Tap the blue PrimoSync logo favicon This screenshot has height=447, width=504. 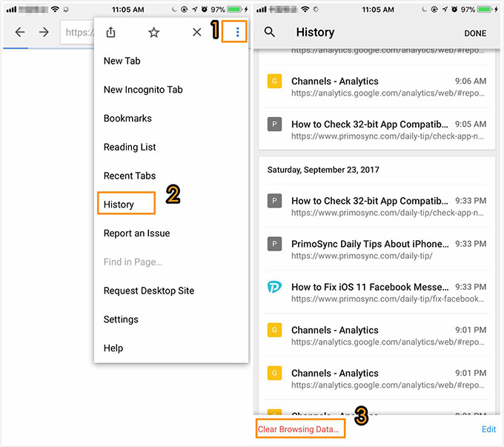click(274, 287)
